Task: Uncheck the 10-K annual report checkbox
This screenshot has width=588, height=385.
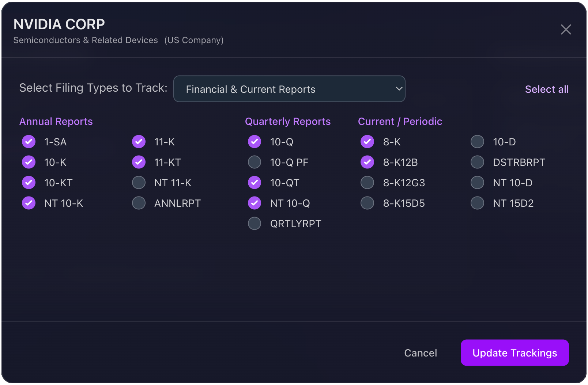Action: 29,162
